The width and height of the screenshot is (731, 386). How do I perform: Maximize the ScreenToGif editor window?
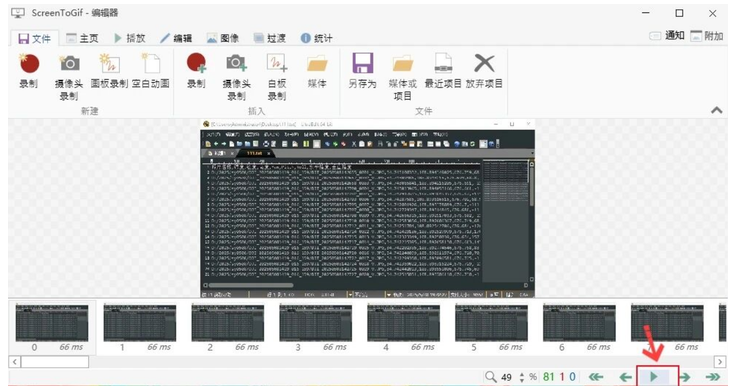click(x=679, y=13)
